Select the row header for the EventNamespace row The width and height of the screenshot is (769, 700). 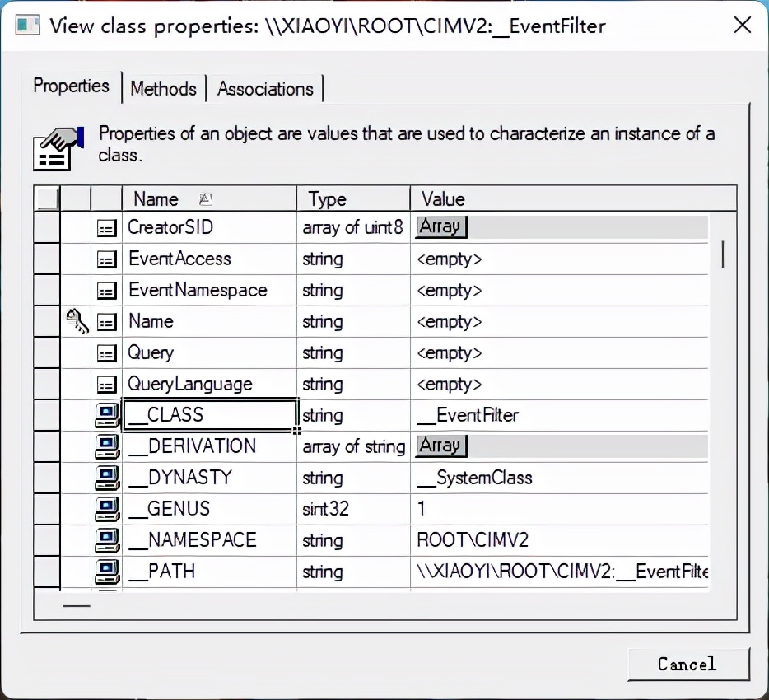coord(47,290)
